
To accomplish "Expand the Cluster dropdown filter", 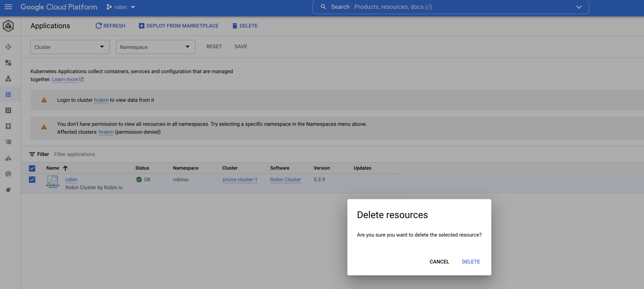I will (x=70, y=47).
